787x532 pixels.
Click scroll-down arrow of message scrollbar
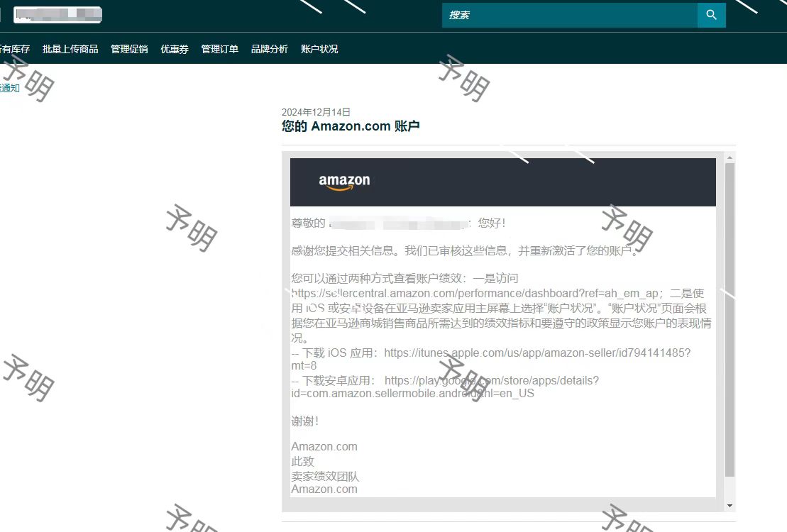[x=730, y=506]
